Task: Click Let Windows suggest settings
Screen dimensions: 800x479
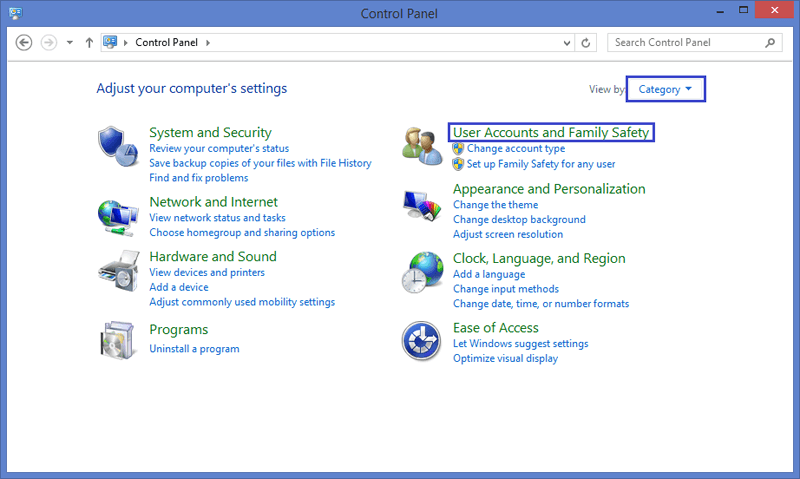Action: pos(520,344)
